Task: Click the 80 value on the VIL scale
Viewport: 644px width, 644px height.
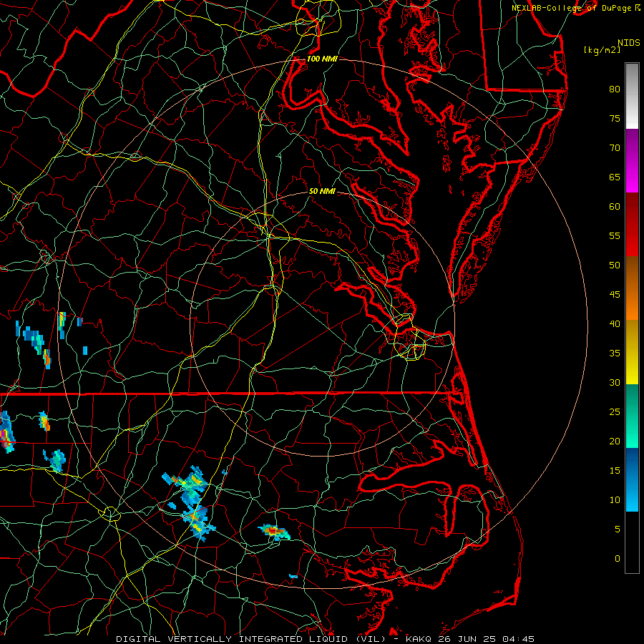Action: click(x=615, y=89)
